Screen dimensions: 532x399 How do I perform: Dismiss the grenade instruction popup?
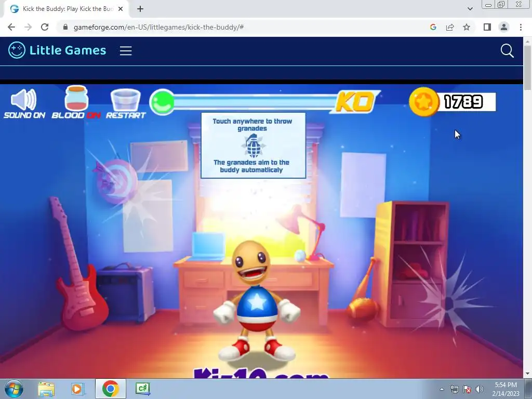click(x=253, y=145)
